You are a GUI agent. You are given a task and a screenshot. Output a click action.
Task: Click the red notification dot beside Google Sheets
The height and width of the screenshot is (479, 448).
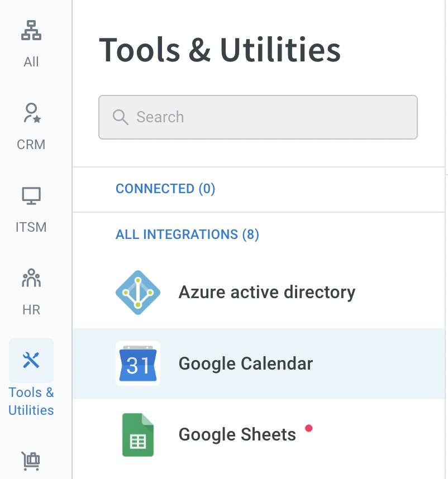point(309,428)
